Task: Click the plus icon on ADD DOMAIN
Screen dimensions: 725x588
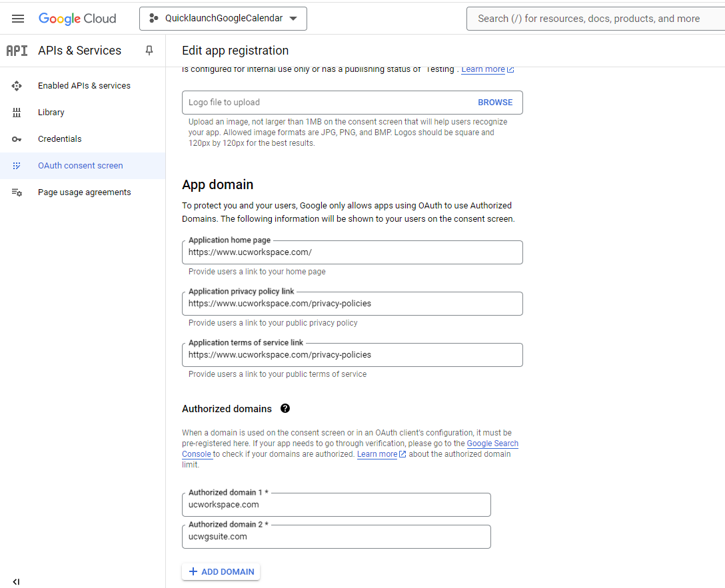Action: 193,572
